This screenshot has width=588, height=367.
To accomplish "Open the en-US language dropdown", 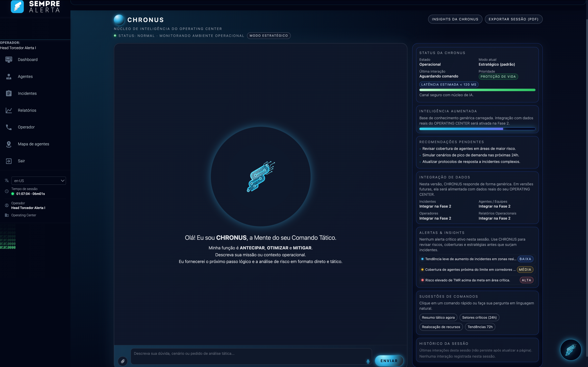I will coord(39,181).
